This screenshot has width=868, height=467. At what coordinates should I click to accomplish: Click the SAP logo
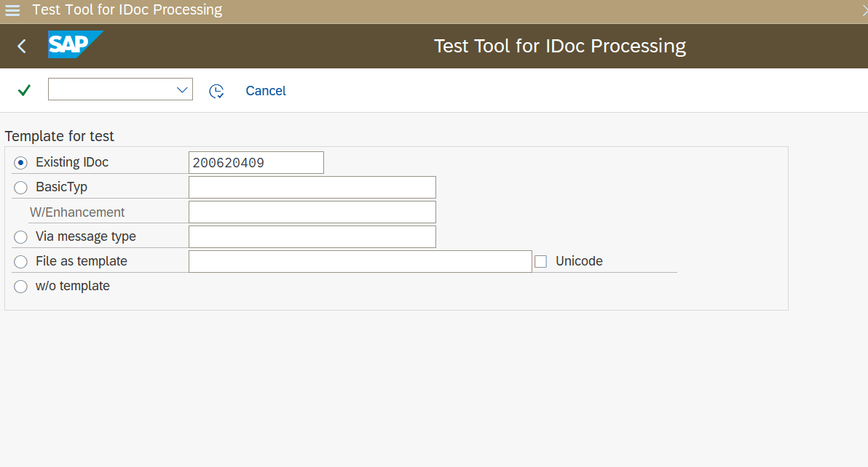click(75, 45)
